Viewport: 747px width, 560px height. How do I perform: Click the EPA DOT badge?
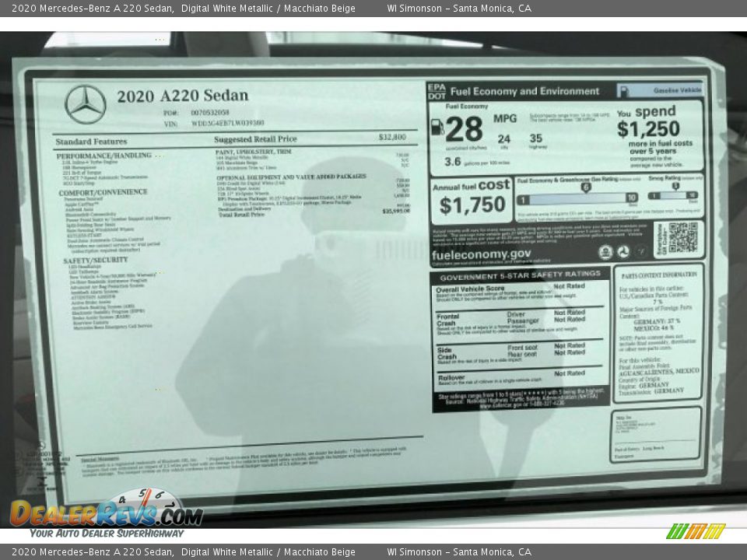437,91
